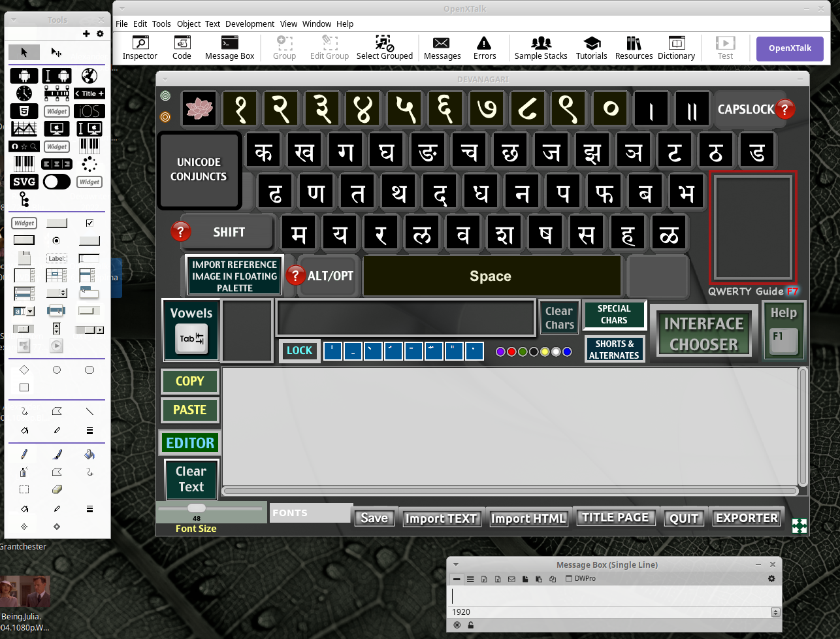Select the option menu control in Tools
Image resolution: width=840 pixels, height=639 pixels.
click(x=57, y=293)
